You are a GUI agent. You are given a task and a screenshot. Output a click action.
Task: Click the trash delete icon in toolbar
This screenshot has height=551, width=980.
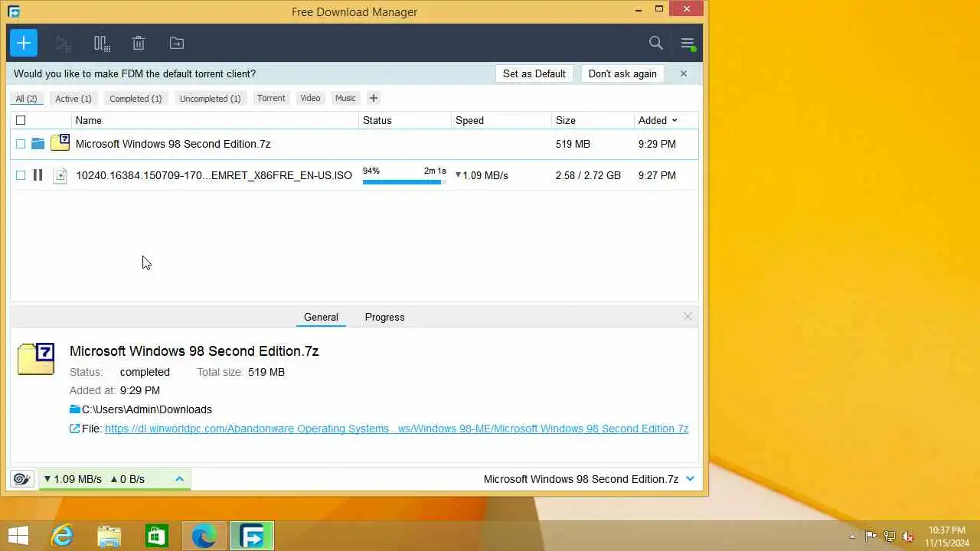pyautogui.click(x=139, y=44)
